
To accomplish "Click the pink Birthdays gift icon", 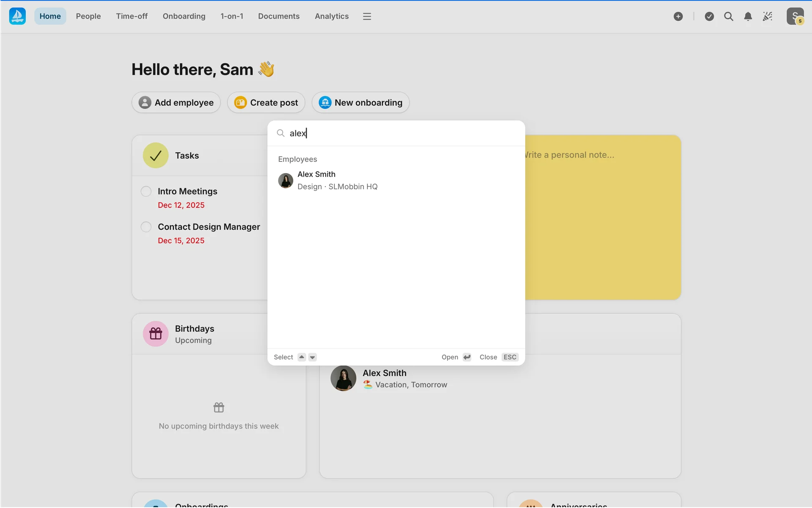I will tap(156, 334).
